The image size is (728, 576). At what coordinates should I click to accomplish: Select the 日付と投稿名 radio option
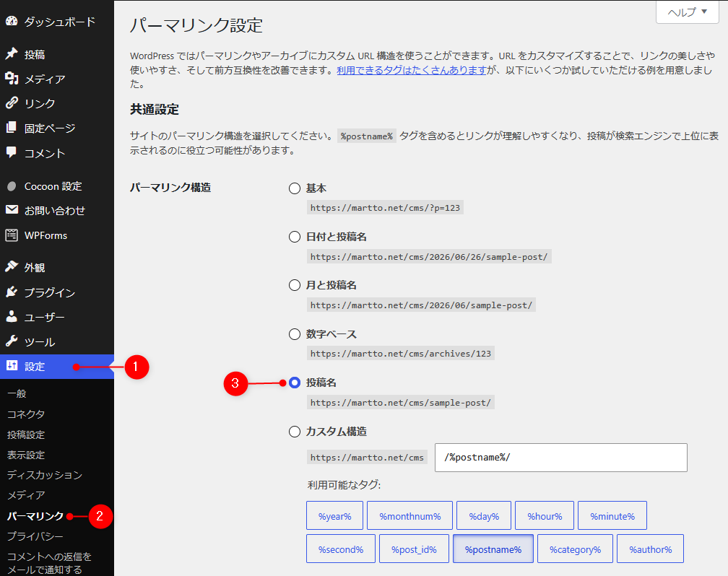pyautogui.click(x=295, y=237)
